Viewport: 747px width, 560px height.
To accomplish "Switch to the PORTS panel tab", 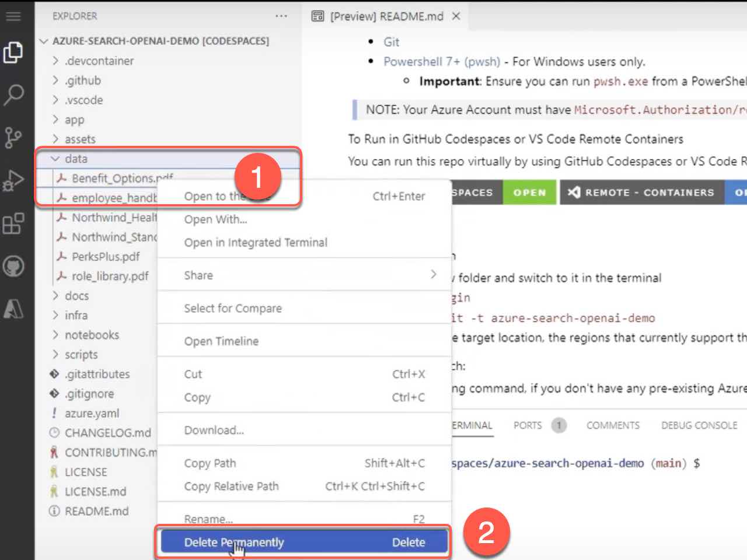I will pyautogui.click(x=528, y=425).
